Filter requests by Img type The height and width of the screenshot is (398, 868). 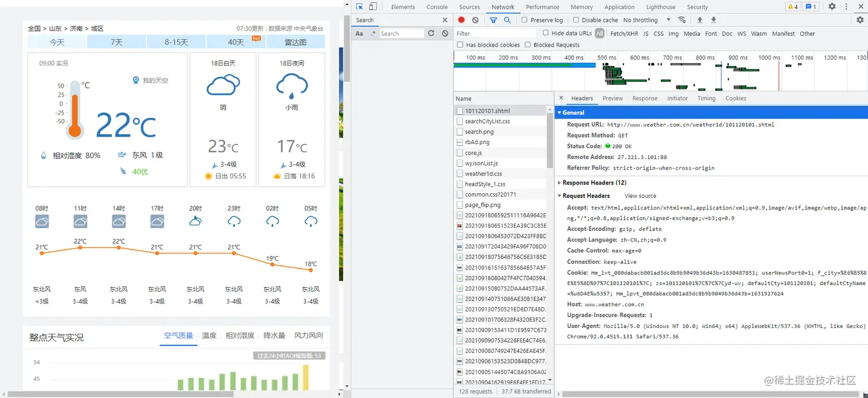tap(673, 33)
